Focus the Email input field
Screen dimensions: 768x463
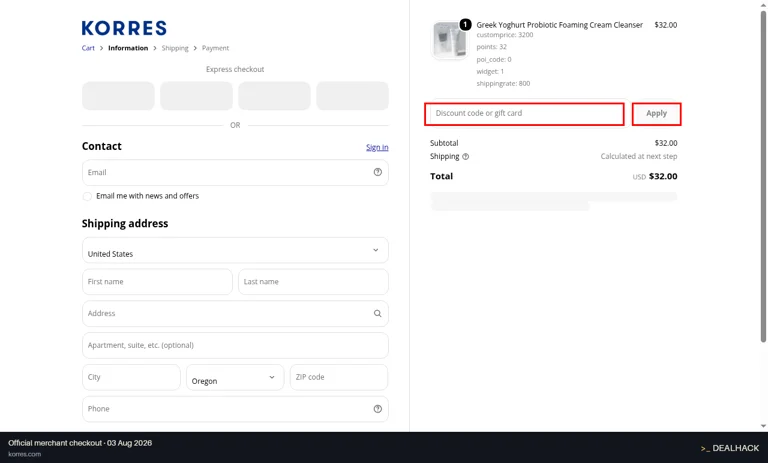click(x=235, y=172)
